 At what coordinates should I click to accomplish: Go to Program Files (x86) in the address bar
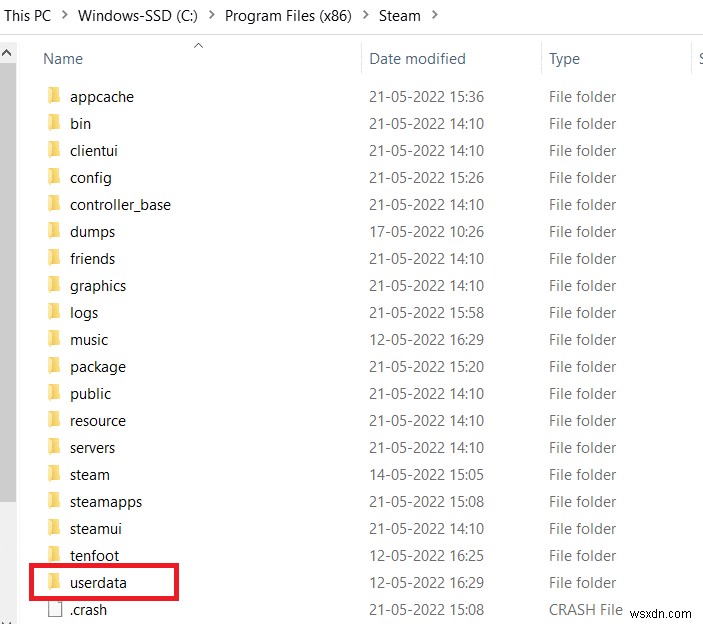pos(288,16)
